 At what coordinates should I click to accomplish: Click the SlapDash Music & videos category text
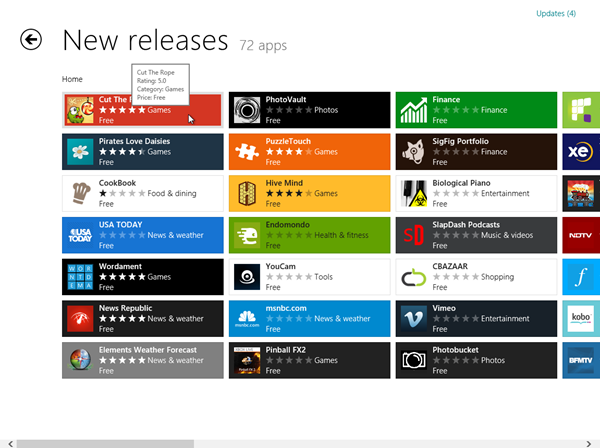(x=507, y=235)
